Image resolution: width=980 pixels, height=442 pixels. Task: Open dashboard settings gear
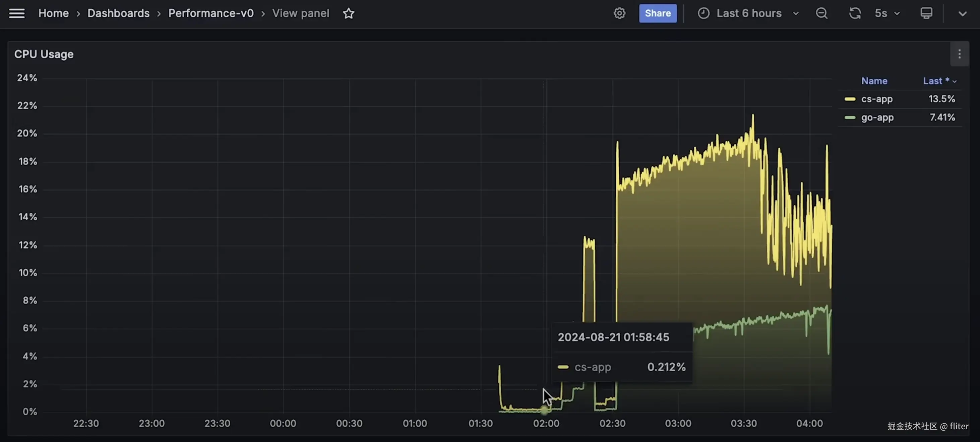point(619,13)
